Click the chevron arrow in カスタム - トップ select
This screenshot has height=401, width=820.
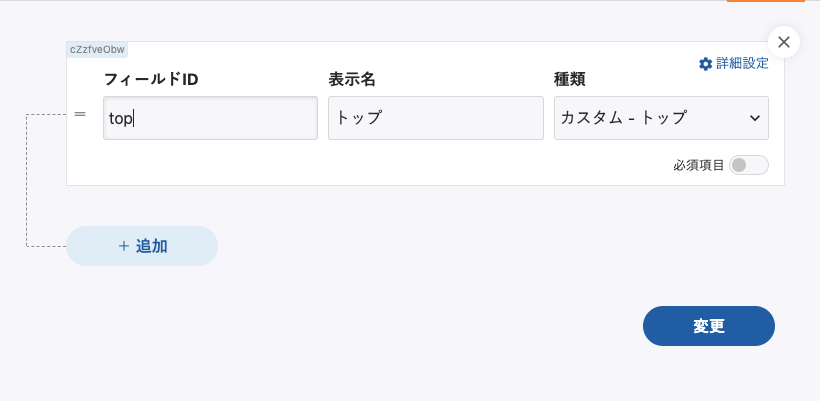pos(754,118)
